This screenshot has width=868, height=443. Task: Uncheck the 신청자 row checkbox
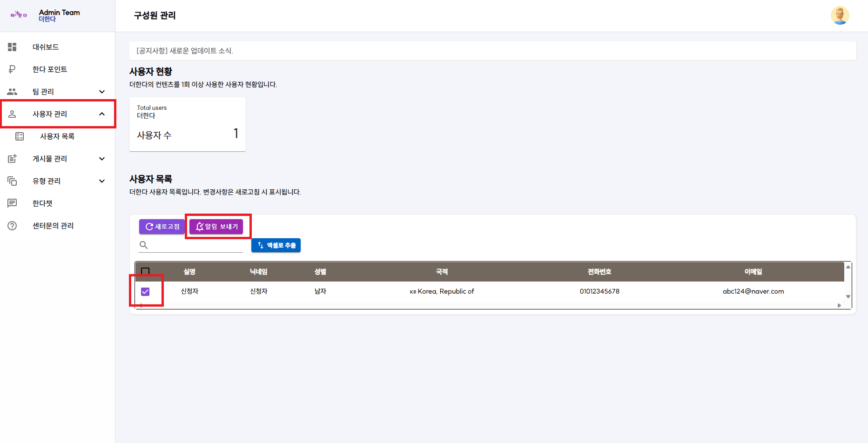(x=145, y=291)
